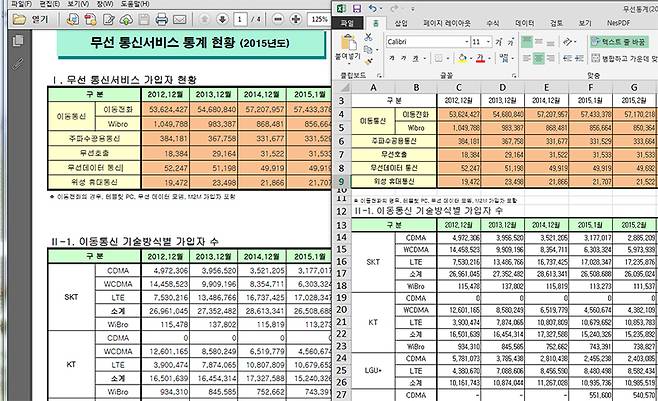This screenshot has height=401, width=658.
Task: Click the PDF export/convert file icon
Action: pyautogui.click(x=73, y=19)
